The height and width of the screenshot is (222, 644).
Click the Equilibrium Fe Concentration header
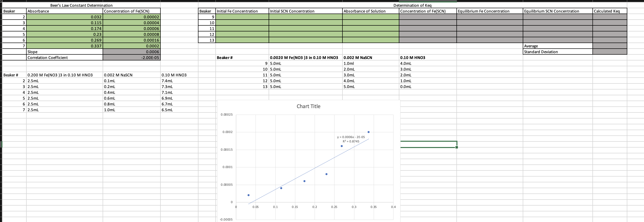point(490,11)
